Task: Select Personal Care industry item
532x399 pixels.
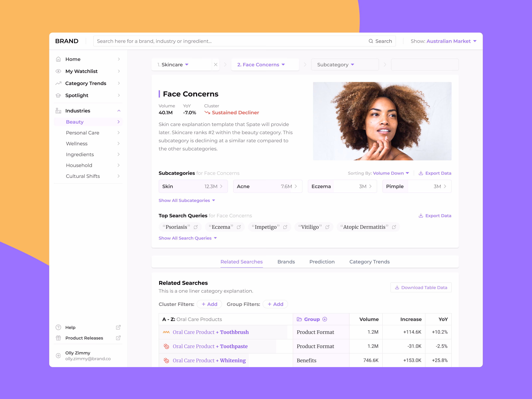Action: tap(88, 133)
